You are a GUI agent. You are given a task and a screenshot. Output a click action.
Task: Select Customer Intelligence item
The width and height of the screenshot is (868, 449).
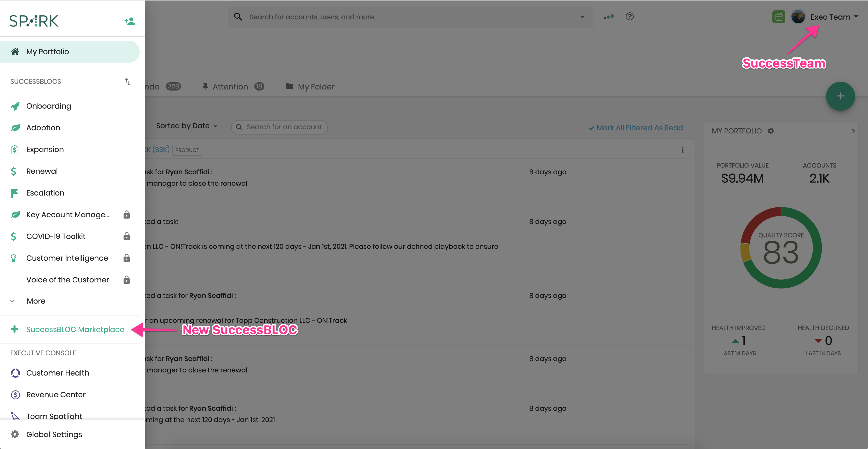click(x=67, y=258)
